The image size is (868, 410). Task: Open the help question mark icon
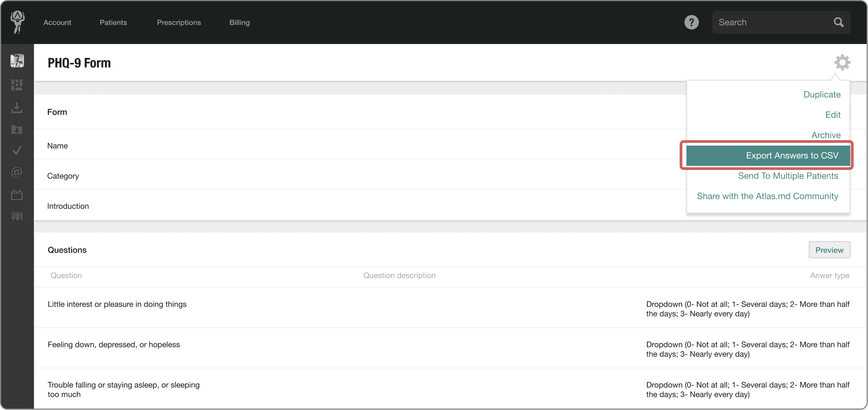point(691,22)
